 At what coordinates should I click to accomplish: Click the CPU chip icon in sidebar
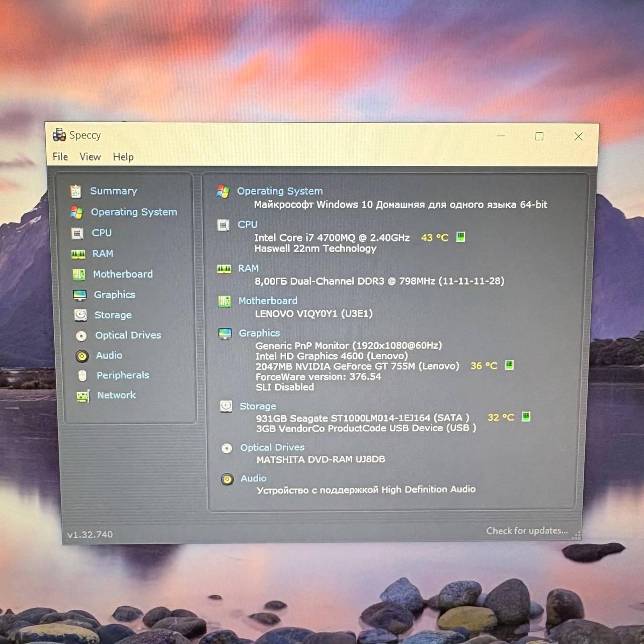tap(77, 233)
